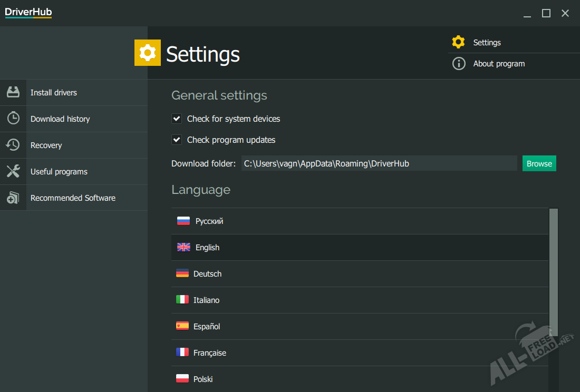Toggle Check program updates checkbox
Image resolution: width=580 pixels, height=392 pixels.
pos(177,140)
